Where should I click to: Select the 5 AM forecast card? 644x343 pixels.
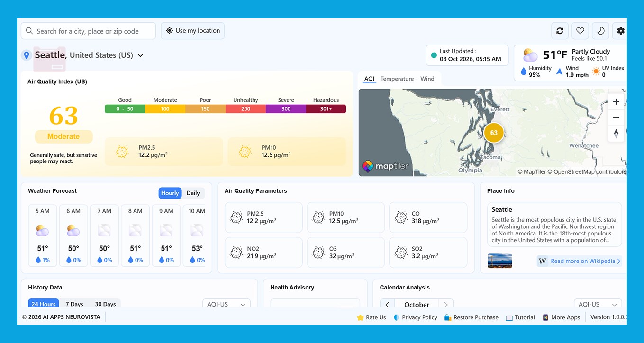click(x=43, y=235)
